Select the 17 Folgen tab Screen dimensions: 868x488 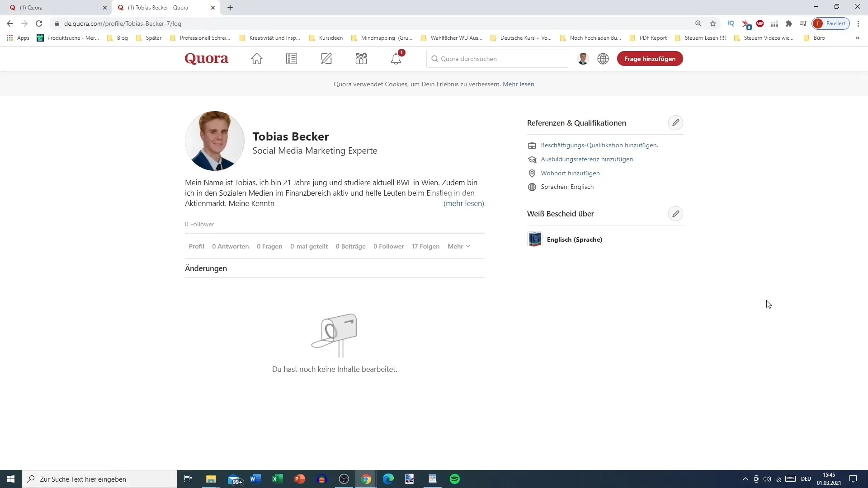pos(426,246)
